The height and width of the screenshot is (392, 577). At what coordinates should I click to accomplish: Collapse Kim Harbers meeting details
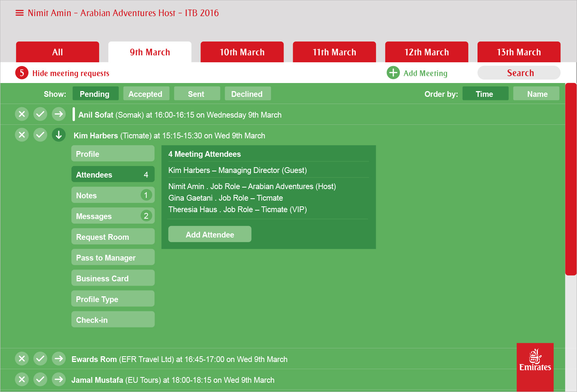click(59, 135)
